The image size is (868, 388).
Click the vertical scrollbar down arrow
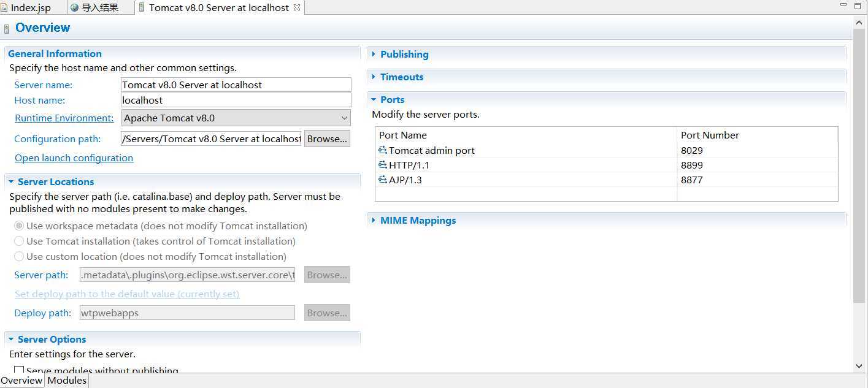[859, 366]
